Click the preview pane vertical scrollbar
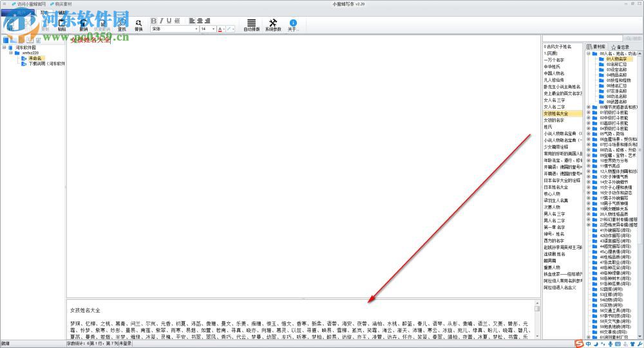This screenshot has height=348, width=644. [x=537, y=319]
